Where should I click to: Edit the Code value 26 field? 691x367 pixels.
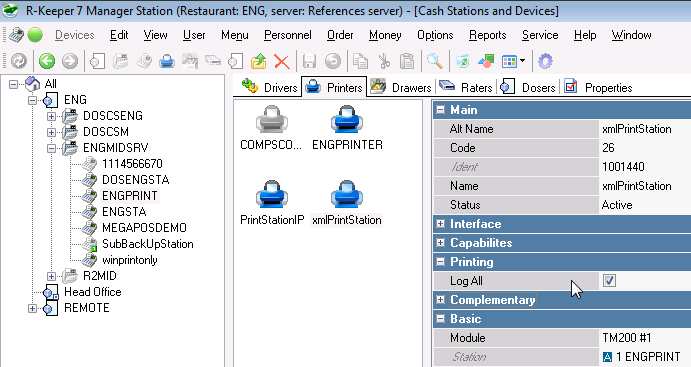click(x=645, y=148)
